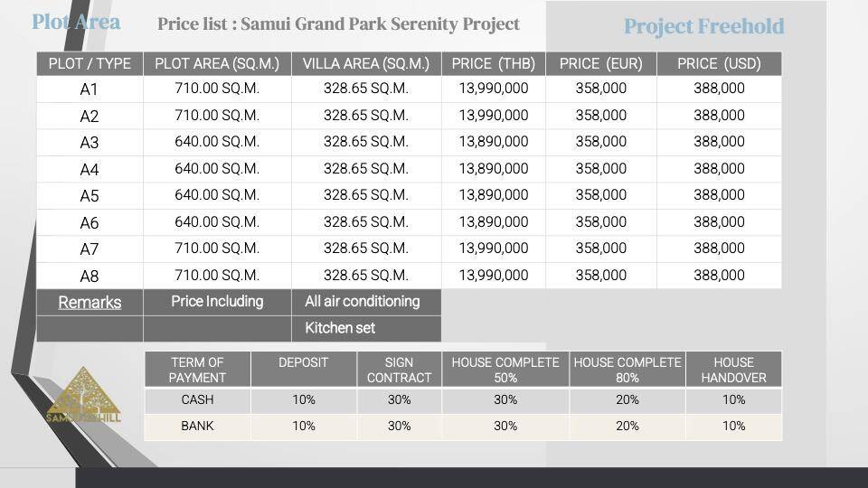Select the Kitchen set remark cell

tap(340, 328)
